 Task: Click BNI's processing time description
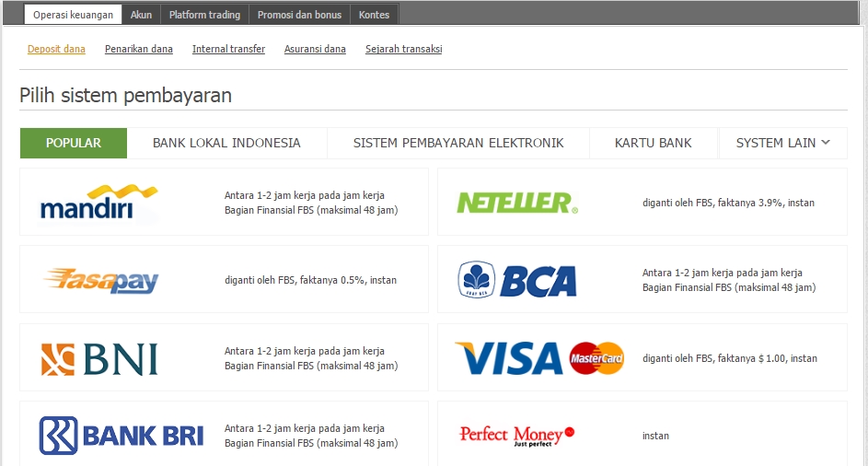click(311, 358)
